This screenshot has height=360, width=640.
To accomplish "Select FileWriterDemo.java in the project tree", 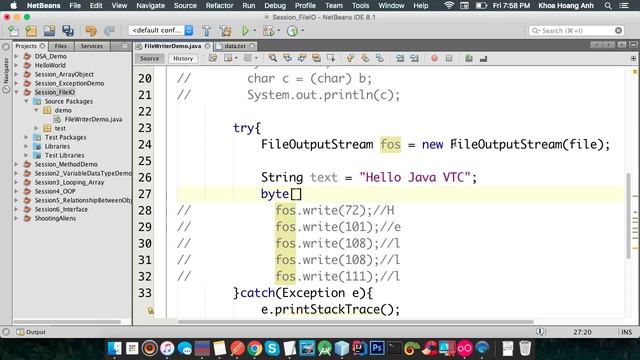I will pyautogui.click(x=93, y=119).
